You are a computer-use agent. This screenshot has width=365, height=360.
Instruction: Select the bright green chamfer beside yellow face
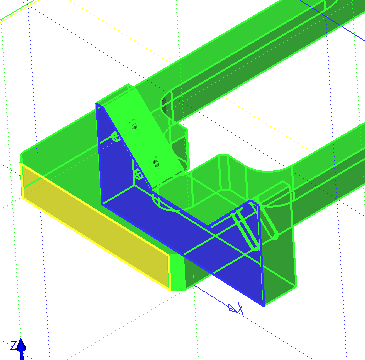coord(177,272)
